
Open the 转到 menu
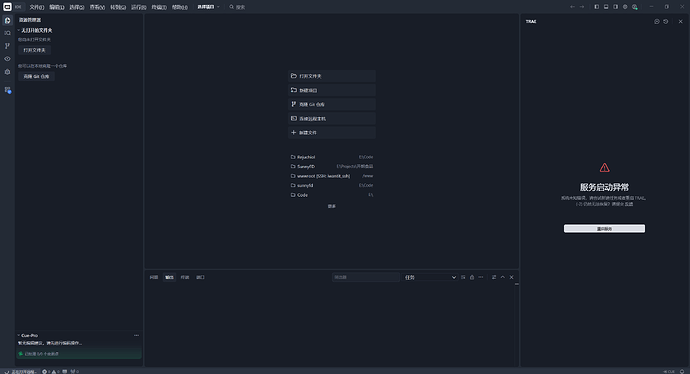pyautogui.click(x=118, y=7)
